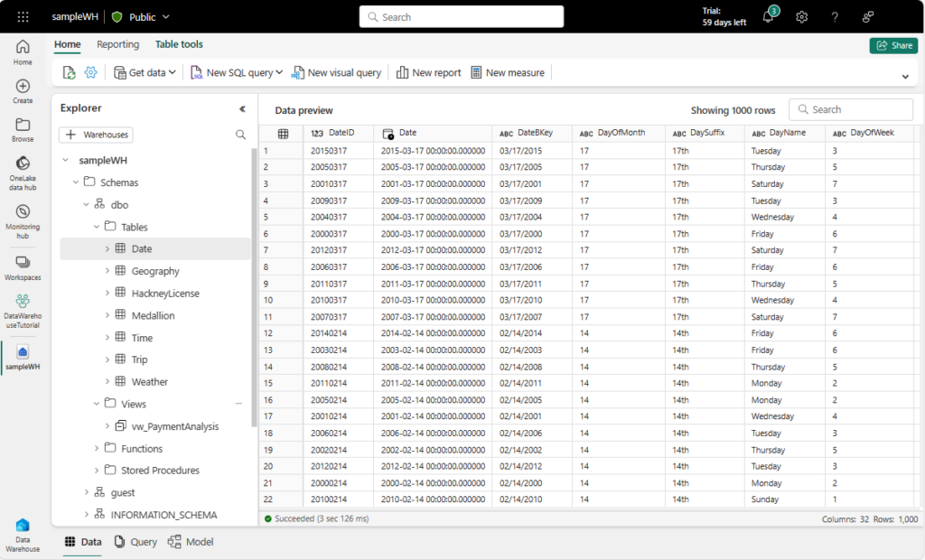Collapse the Views folder

(x=98, y=404)
